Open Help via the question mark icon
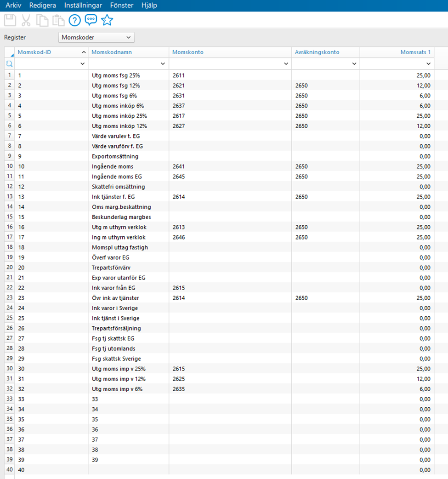 74,20
